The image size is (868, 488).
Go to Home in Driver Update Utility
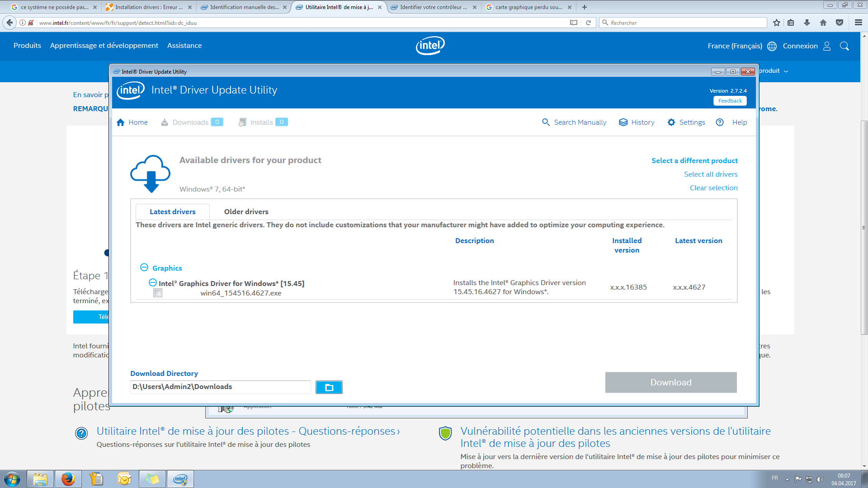[x=132, y=122]
